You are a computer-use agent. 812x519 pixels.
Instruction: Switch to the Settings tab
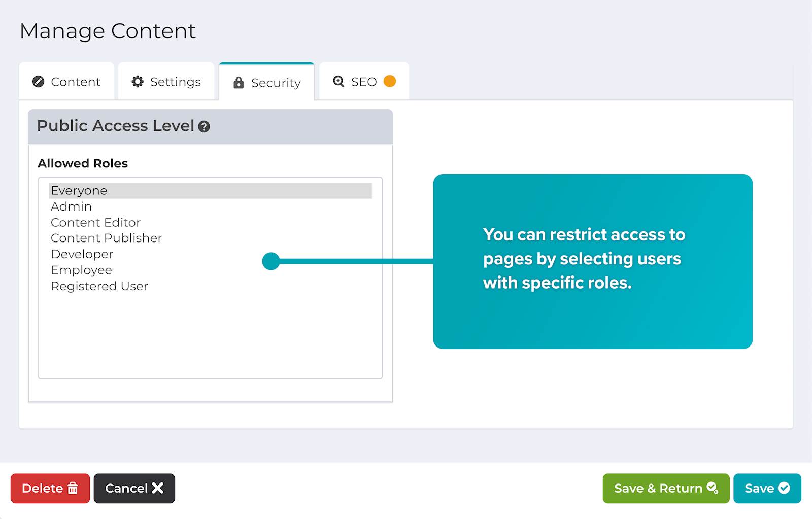(166, 82)
